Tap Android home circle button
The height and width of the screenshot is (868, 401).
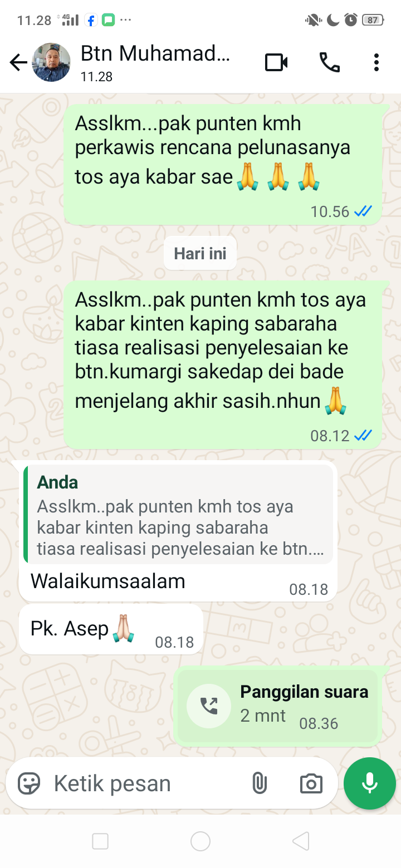tap(200, 841)
